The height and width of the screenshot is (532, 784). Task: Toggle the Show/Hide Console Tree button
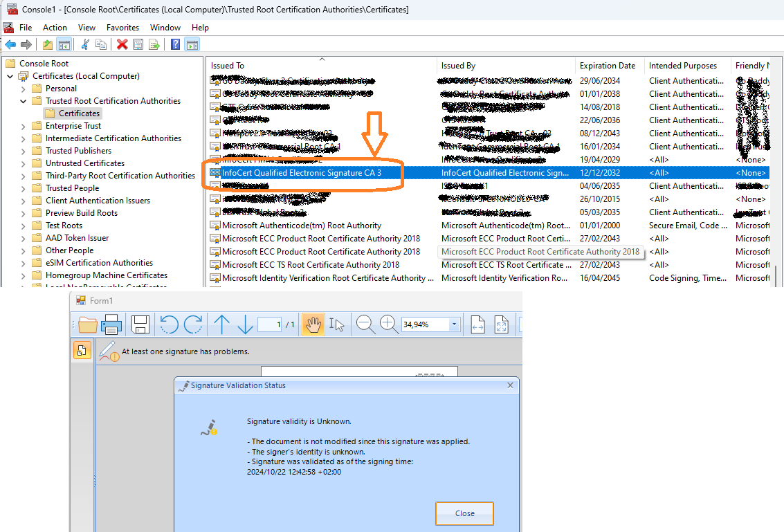pos(64,44)
